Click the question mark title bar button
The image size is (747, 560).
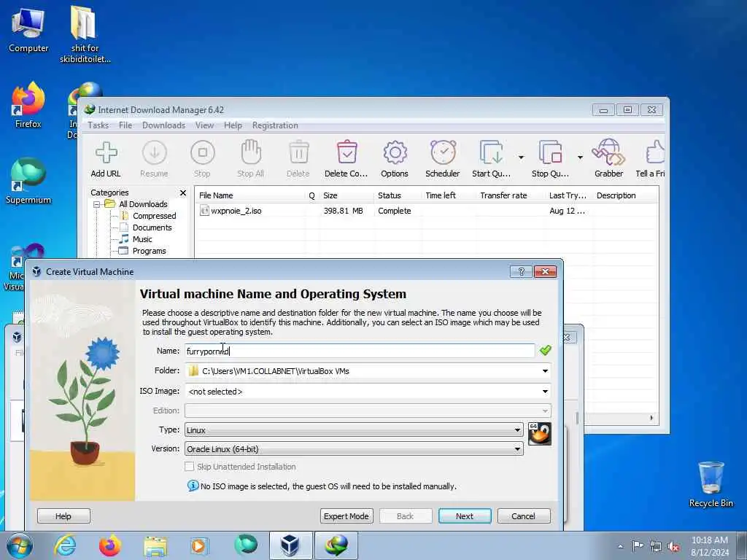[x=521, y=271]
